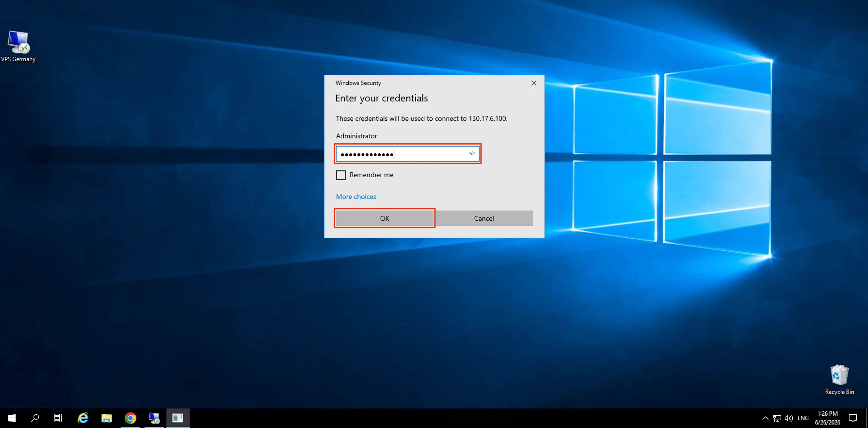Launch Internet Explorer from the taskbar
Screen dimensions: 868x428
pyautogui.click(x=83, y=418)
